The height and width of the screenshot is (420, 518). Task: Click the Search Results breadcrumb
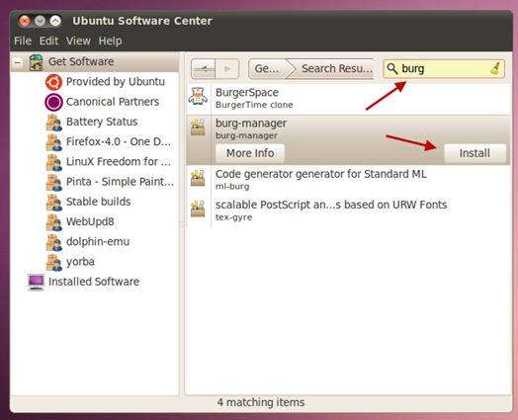click(x=334, y=68)
